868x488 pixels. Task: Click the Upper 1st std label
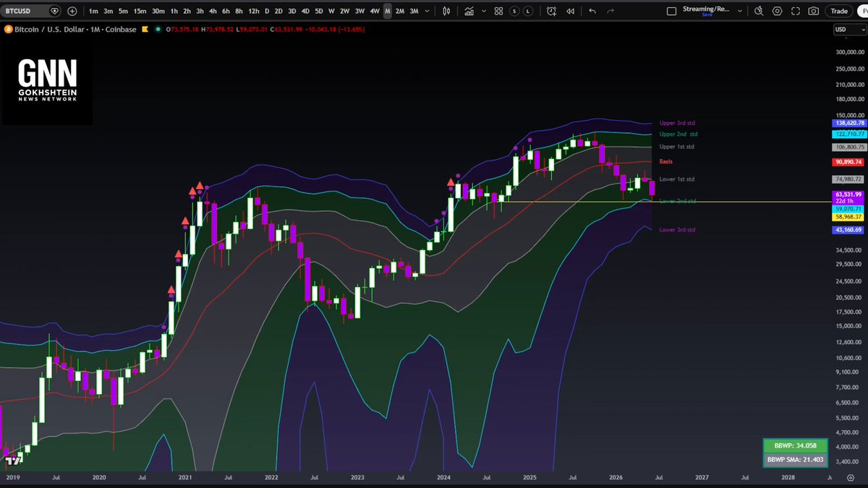(x=676, y=147)
